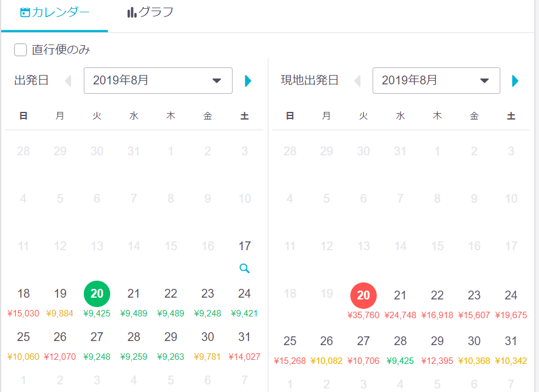Select departure date 18 priced ¥15,030
Image resolution: width=539 pixels, height=392 pixels.
(x=23, y=302)
